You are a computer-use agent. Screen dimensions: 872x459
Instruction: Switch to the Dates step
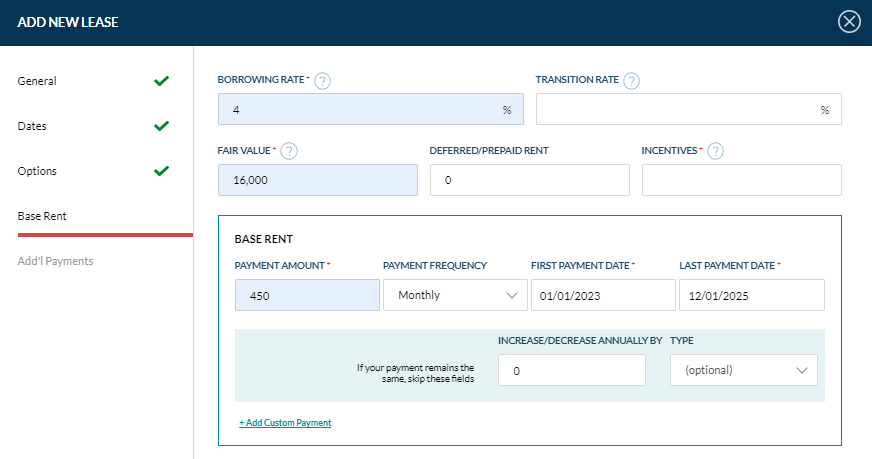click(32, 126)
